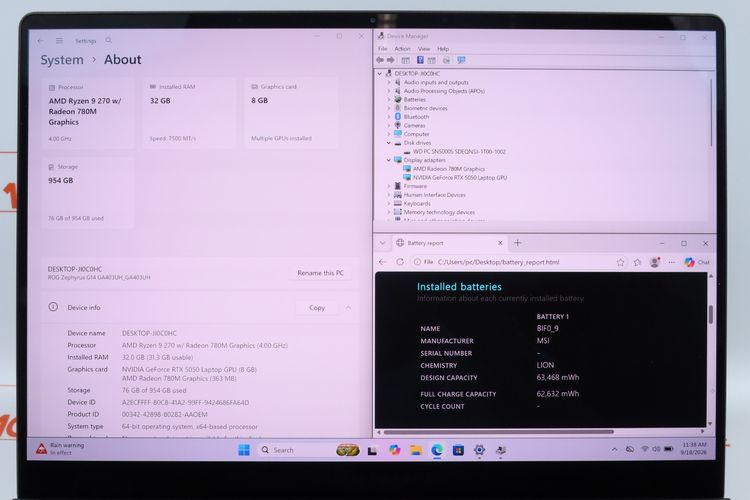Open the Graphics card 8 GB card
The image size is (750, 500).
(x=291, y=113)
